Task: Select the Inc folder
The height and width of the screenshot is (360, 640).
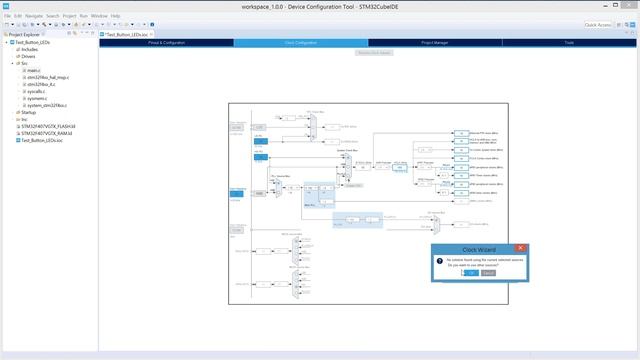Action: coord(24,119)
